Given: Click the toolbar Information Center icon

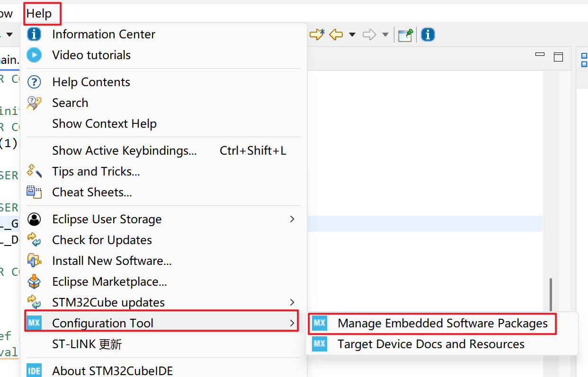Looking at the screenshot, I should [x=428, y=35].
